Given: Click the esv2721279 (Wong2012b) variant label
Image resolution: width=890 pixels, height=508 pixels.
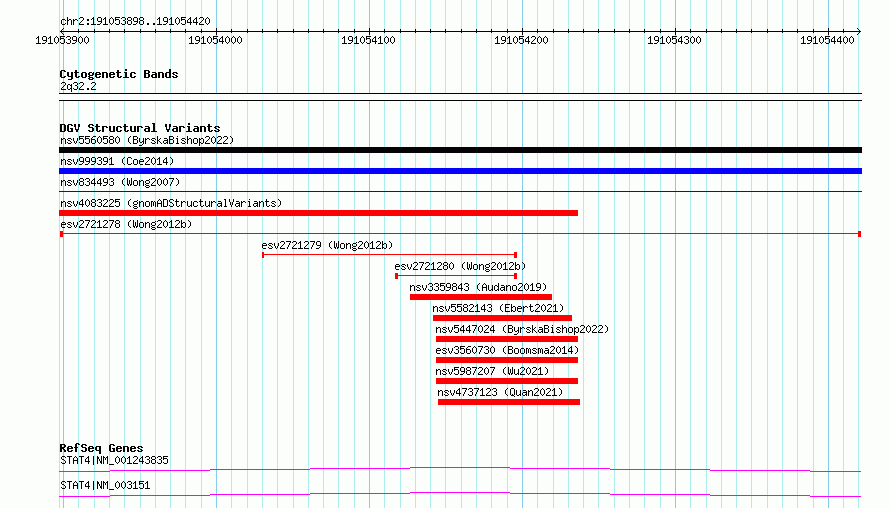Looking at the screenshot, I should pos(327,245).
